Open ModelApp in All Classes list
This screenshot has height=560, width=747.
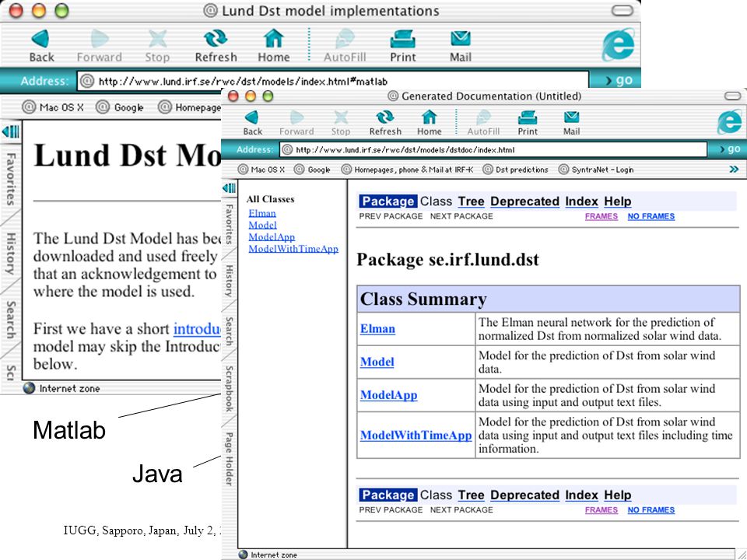pyautogui.click(x=272, y=236)
